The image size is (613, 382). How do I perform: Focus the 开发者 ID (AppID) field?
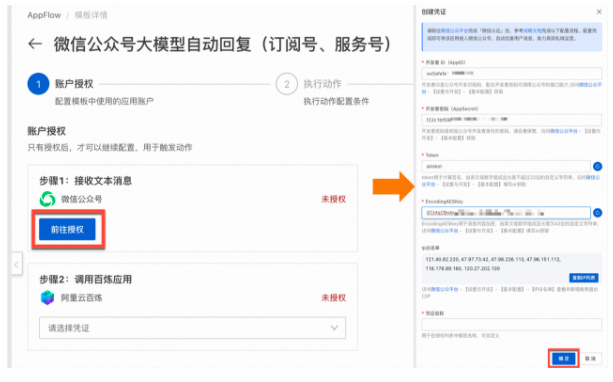511,73
